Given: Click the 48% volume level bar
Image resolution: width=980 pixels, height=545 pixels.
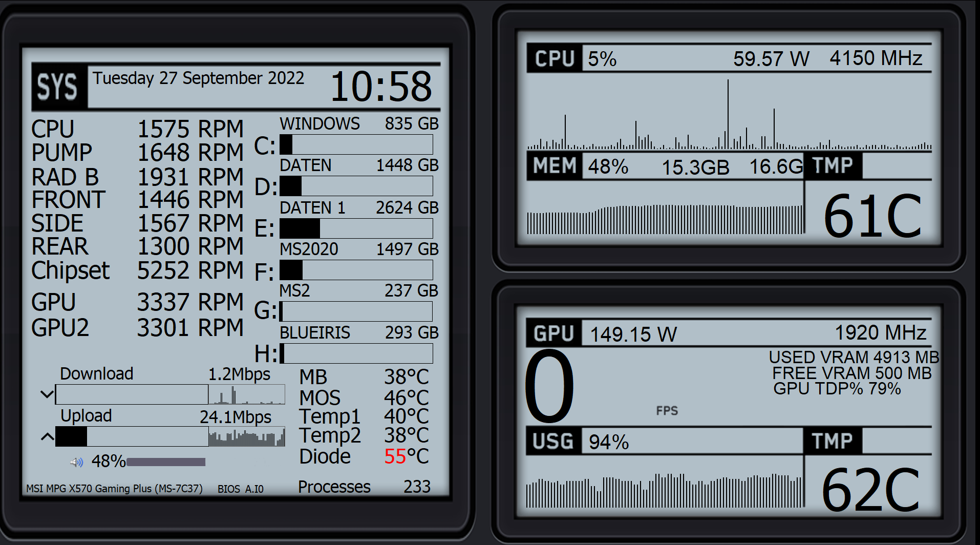Looking at the screenshot, I should tap(166, 462).
